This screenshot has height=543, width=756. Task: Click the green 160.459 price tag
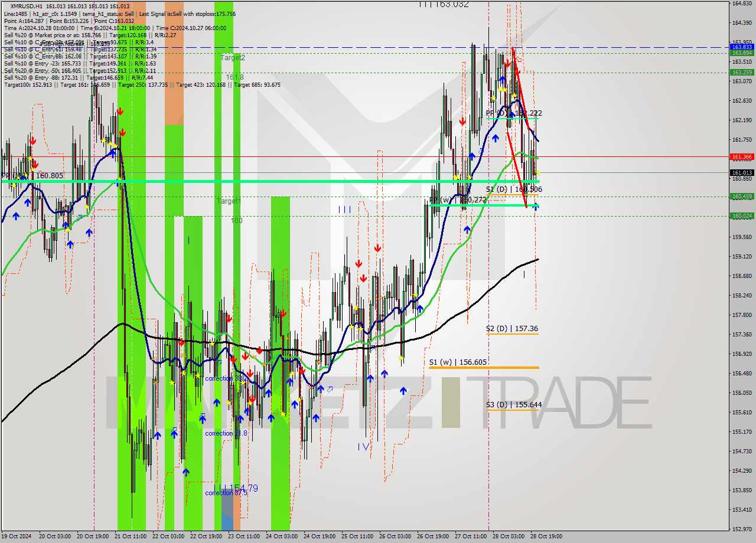[742, 197]
